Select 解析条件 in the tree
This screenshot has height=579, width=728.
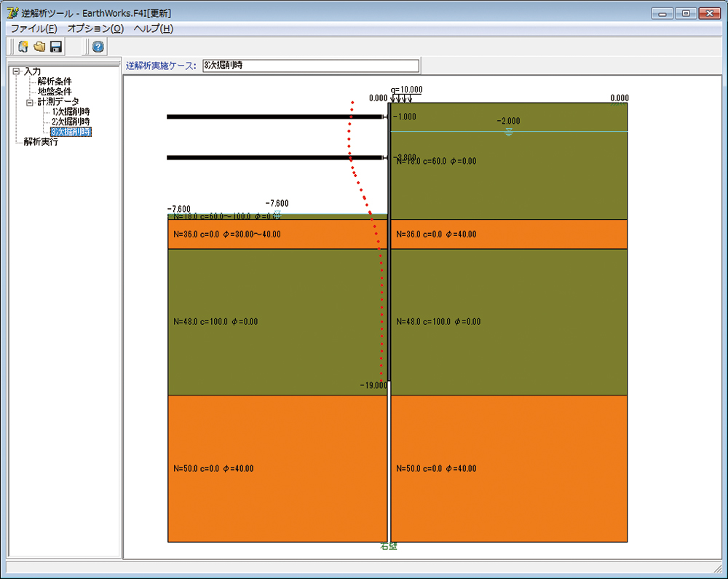pos(55,82)
